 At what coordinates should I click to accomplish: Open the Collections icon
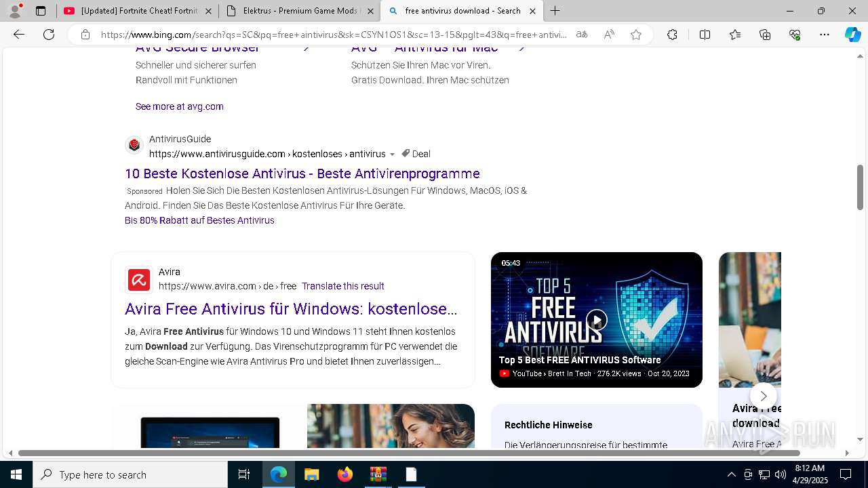765,35
